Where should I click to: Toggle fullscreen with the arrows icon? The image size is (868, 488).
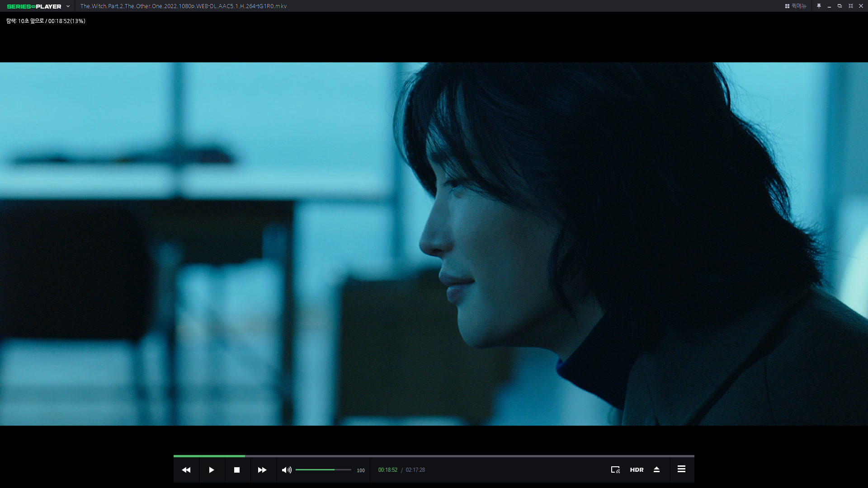[x=850, y=6]
